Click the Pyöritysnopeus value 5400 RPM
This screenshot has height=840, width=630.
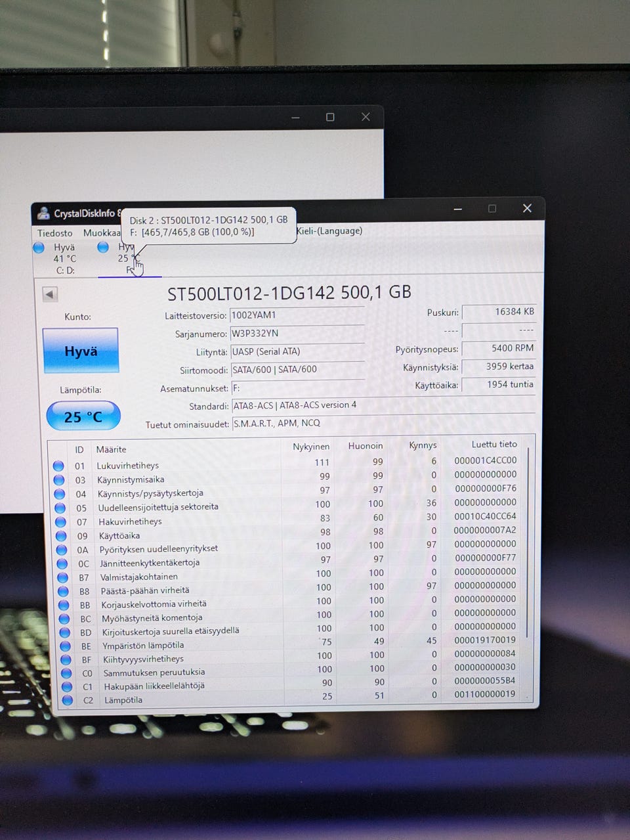click(499, 348)
